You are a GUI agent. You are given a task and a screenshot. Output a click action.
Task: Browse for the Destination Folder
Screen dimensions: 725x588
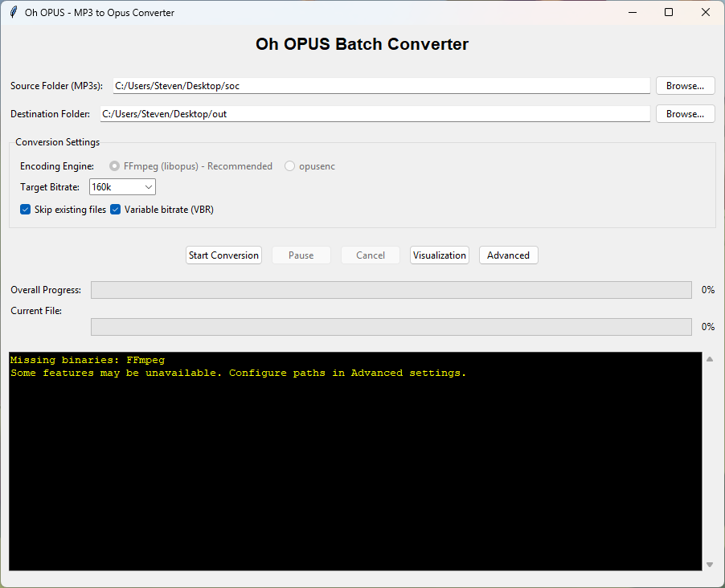coord(685,114)
